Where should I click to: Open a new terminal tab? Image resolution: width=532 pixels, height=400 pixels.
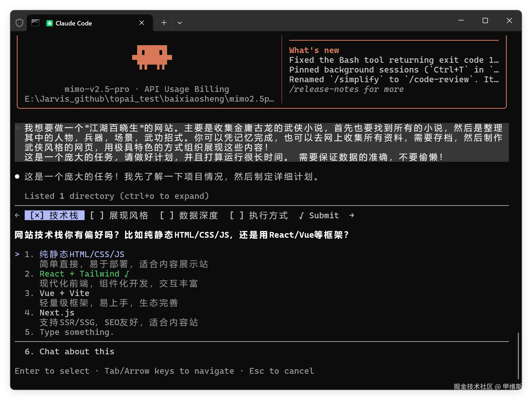pyautogui.click(x=164, y=23)
